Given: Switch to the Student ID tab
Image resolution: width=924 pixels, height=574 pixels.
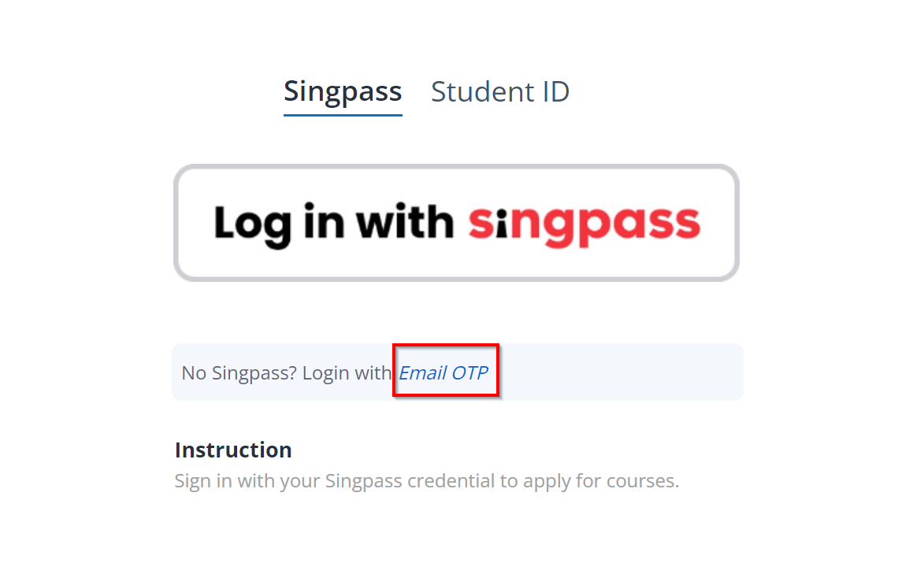Looking at the screenshot, I should [x=500, y=92].
